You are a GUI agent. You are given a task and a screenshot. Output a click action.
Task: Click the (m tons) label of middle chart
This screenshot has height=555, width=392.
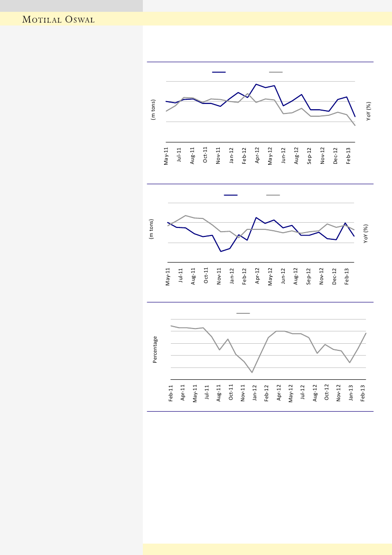(x=152, y=229)
